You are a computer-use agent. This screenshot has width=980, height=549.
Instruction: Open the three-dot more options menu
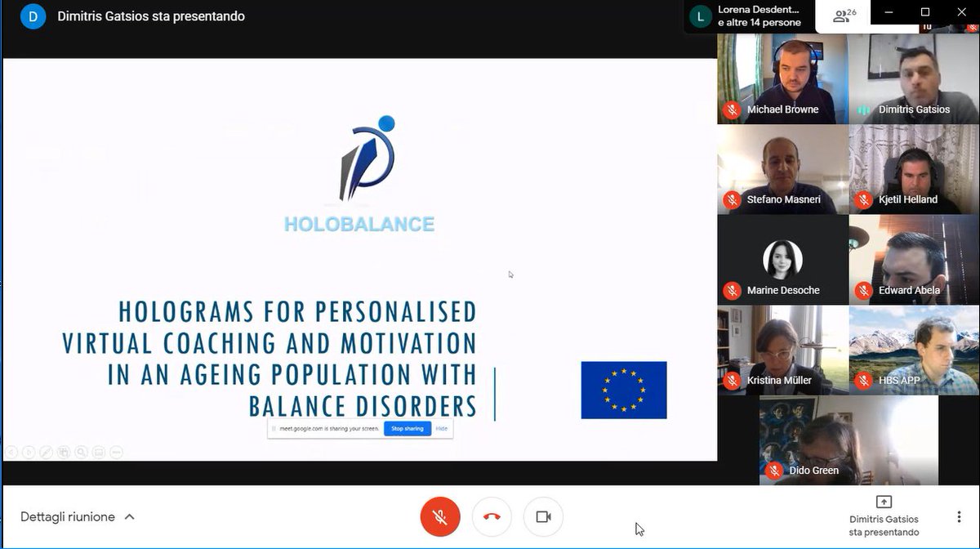pyautogui.click(x=959, y=517)
